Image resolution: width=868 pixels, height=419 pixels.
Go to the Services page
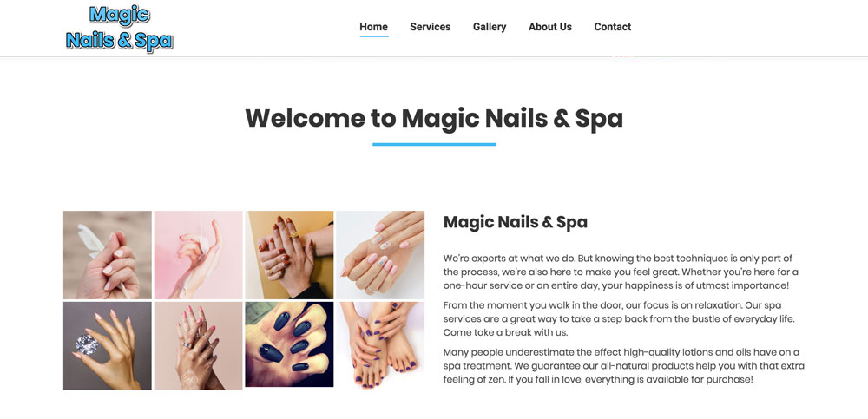tap(431, 27)
